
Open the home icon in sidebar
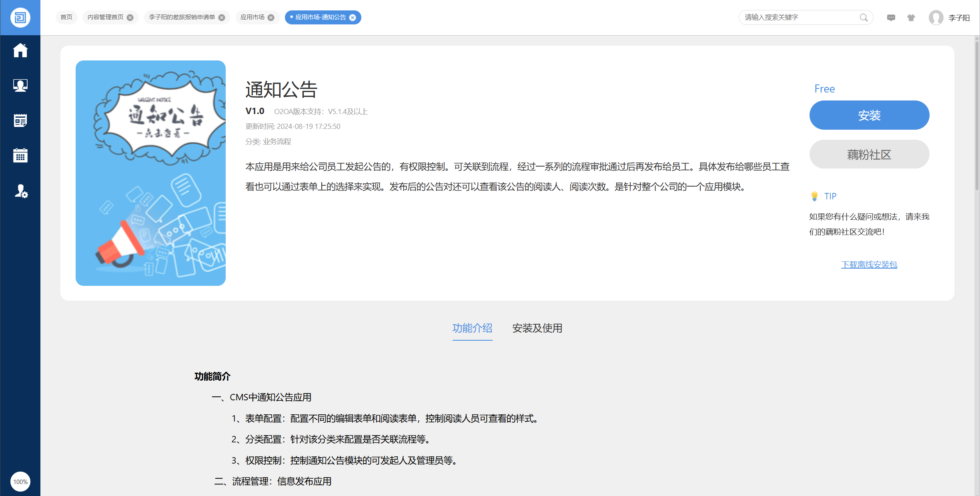[20, 50]
